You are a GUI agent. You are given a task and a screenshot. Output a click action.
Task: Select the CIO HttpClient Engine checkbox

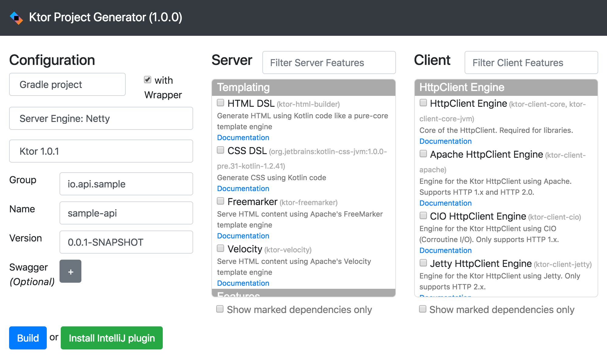[x=423, y=216]
